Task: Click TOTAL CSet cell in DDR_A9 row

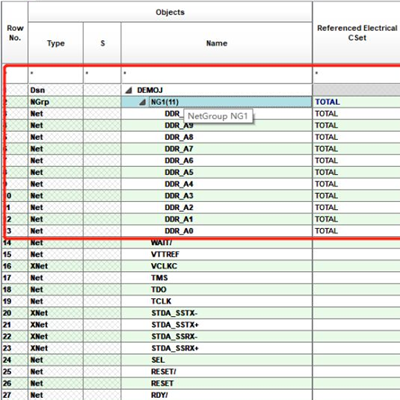Action: tap(356, 126)
